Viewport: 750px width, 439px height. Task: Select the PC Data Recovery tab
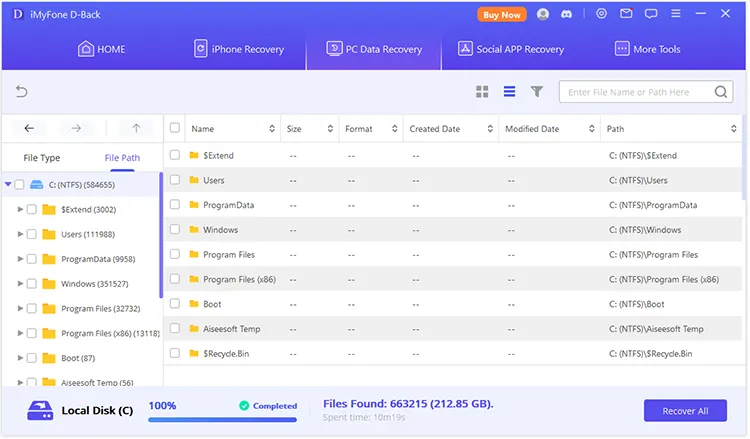tap(374, 49)
